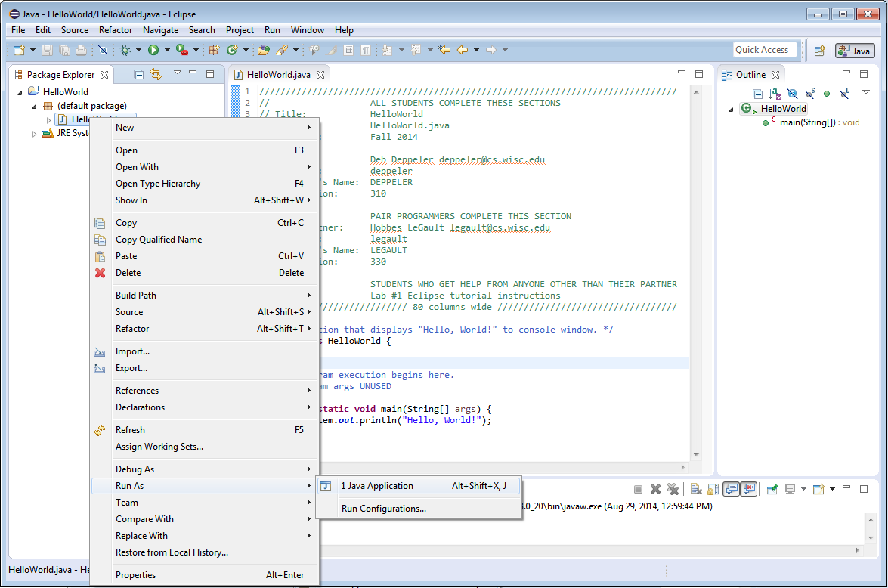Click the green Run button in toolbar
This screenshot has height=588, width=888.
153,51
